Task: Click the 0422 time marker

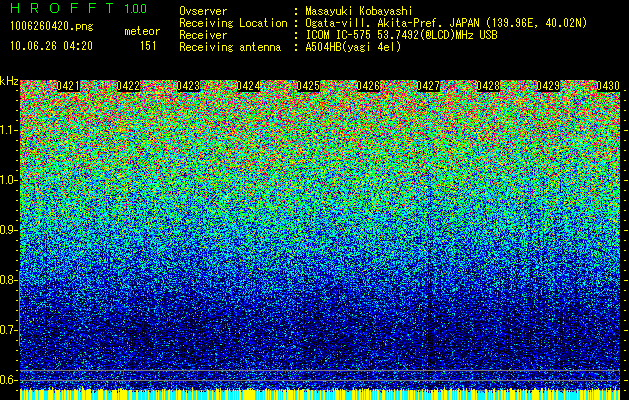Action: point(128,86)
